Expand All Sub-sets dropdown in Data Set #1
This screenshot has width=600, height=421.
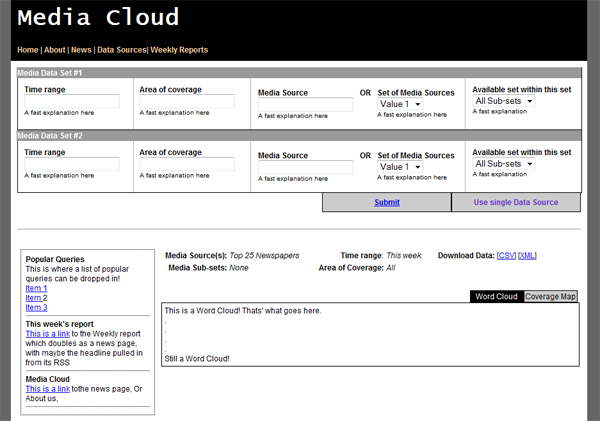tap(504, 101)
